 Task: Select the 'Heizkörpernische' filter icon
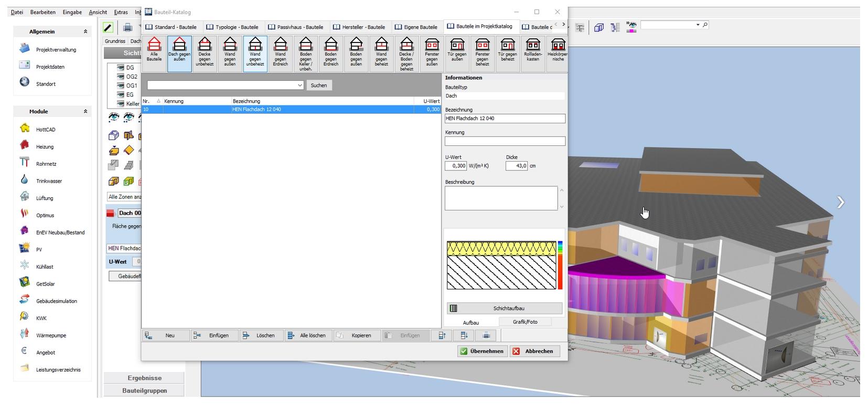[x=558, y=54]
